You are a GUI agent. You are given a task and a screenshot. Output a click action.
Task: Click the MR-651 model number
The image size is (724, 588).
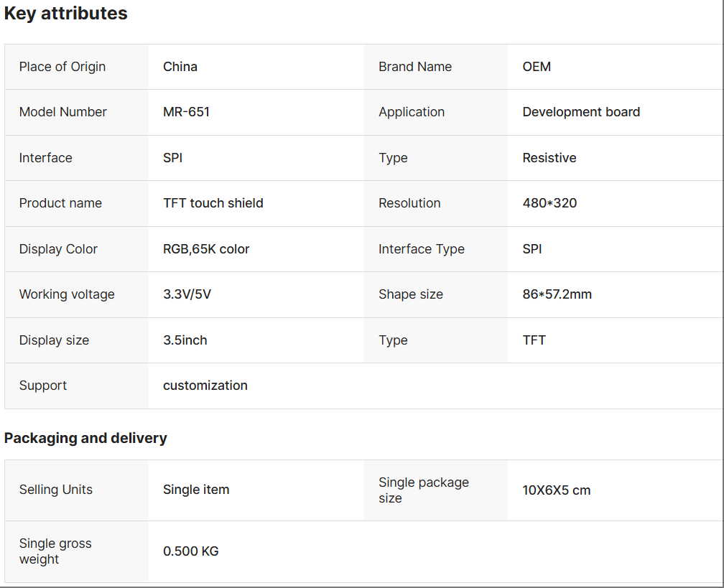coord(186,112)
